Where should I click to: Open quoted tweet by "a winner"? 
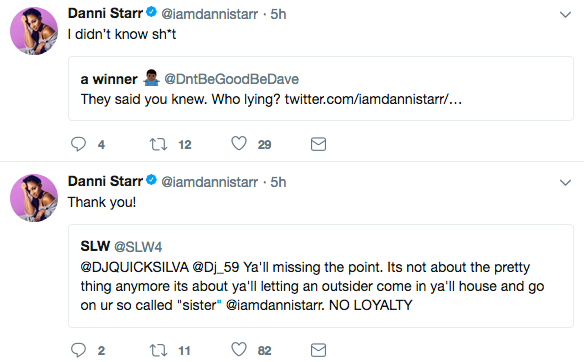[x=321, y=89]
